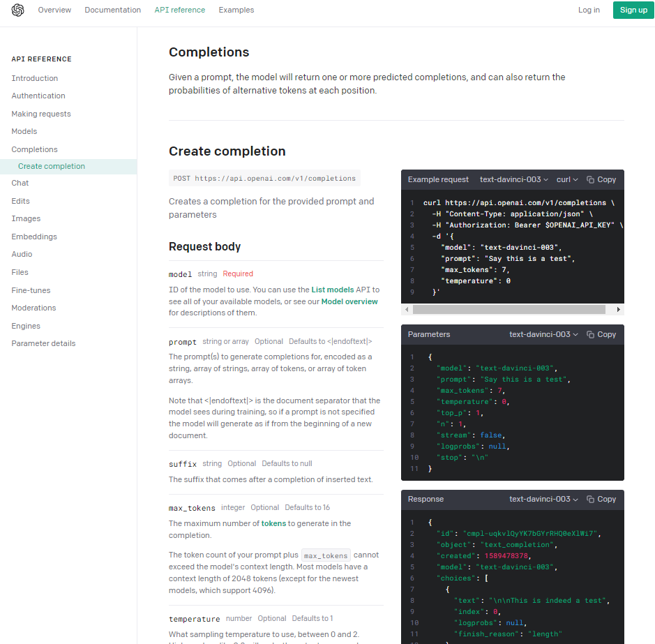The width and height of the screenshot is (655, 644).
Task: Click the horizontal scrollbar under Example request
Action: [x=509, y=309]
